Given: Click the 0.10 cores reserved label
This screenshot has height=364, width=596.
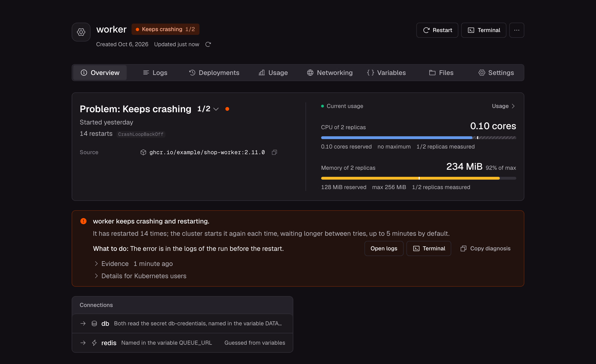Looking at the screenshot, I should (x=346, y=147).
